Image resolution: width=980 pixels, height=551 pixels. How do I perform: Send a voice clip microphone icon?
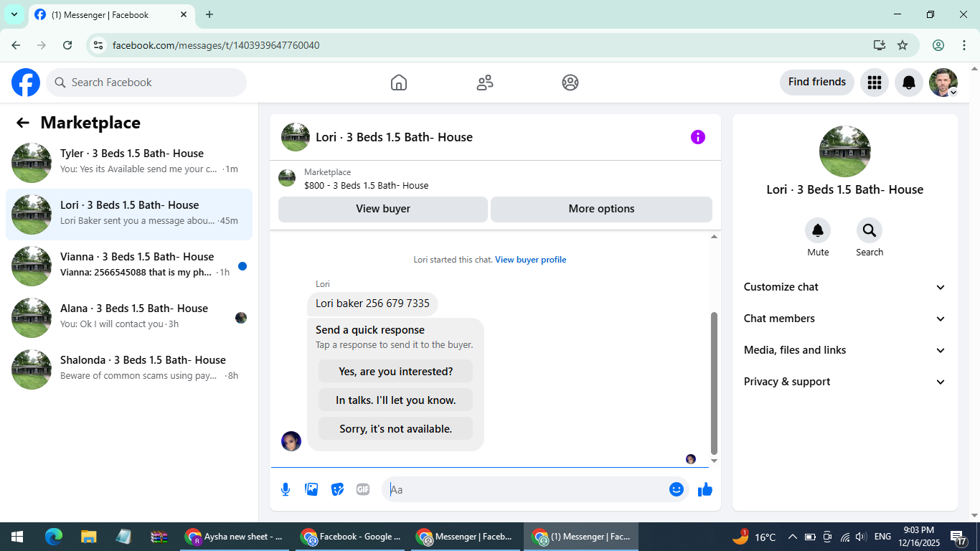click(286, 489)
